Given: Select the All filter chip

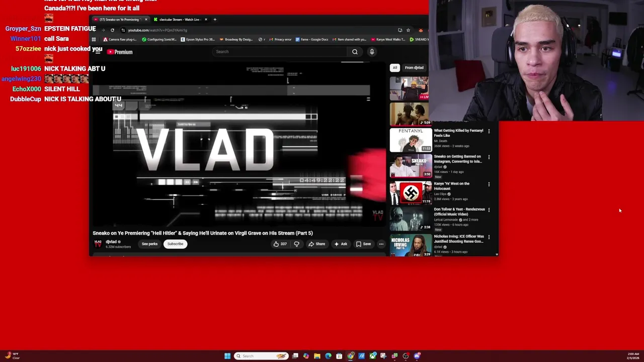Looking at the screenshot, I should click(x=395, y=67).
